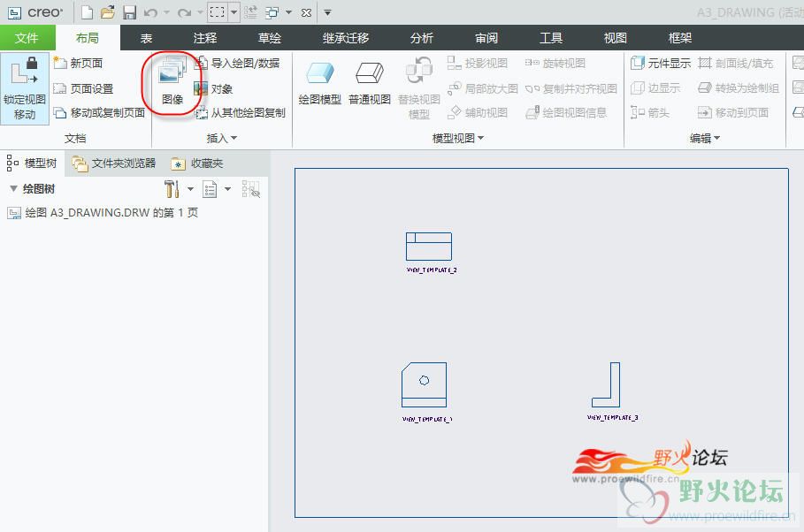Switch to the 工具 tab

(x=551, y=38)
